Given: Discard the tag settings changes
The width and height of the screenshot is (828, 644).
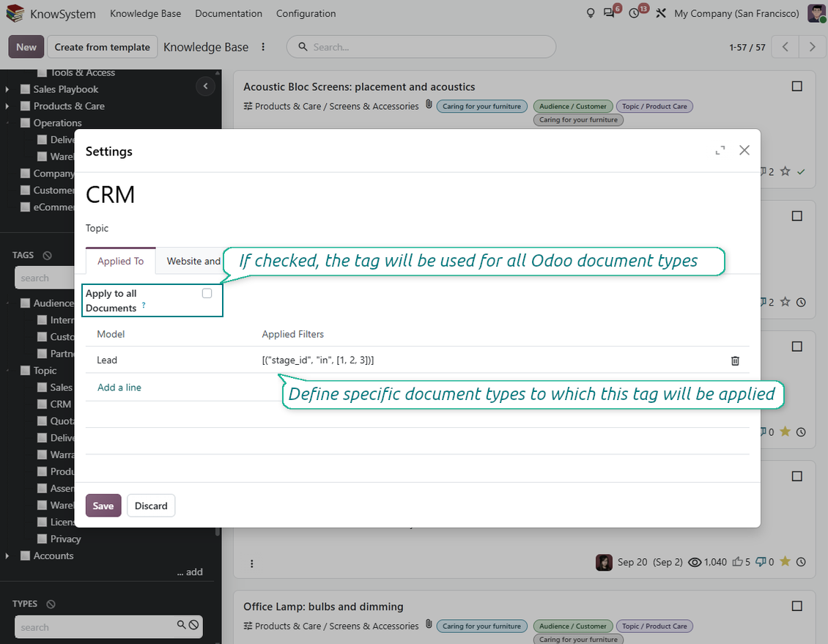Looking at the screenshot, I should (x=151, y=506).
